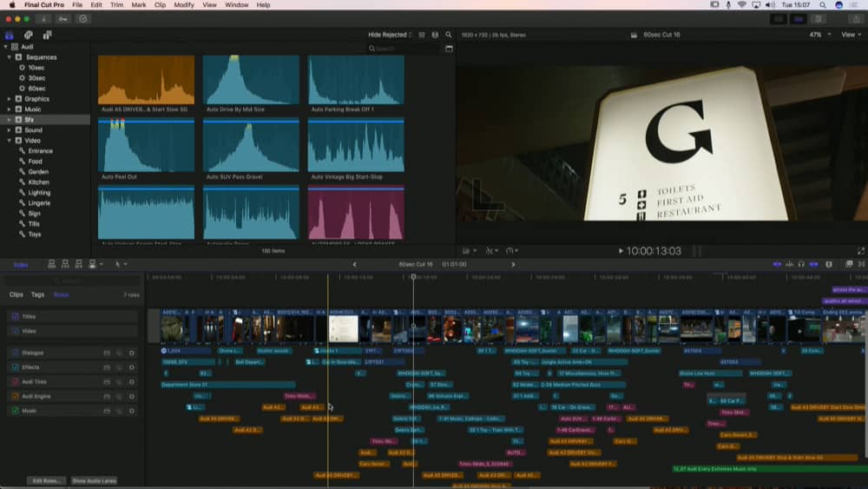The width and height of the screenshot is (868, 489).
Task: Open the tool selection arrow dropdown
Action: click(120, 264)
